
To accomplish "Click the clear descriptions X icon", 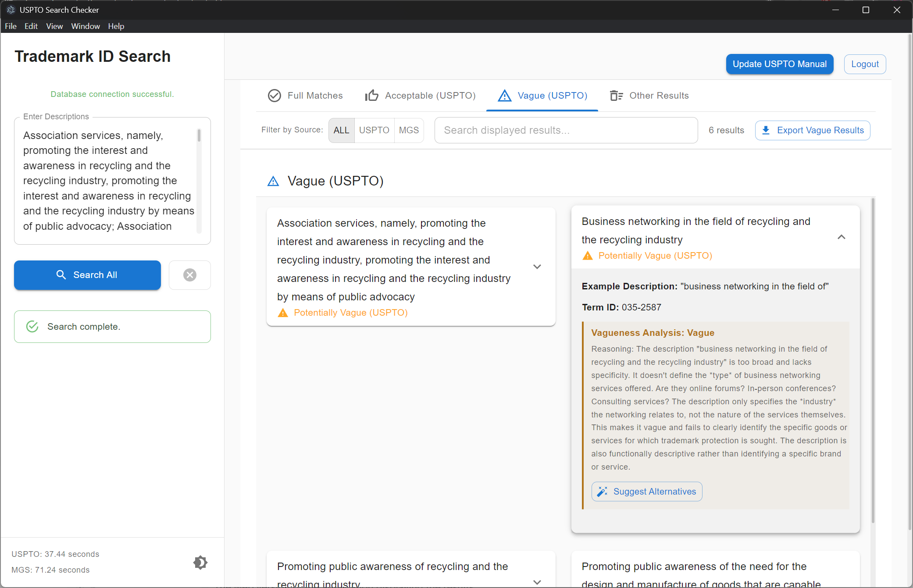I will tap(189, 275).
